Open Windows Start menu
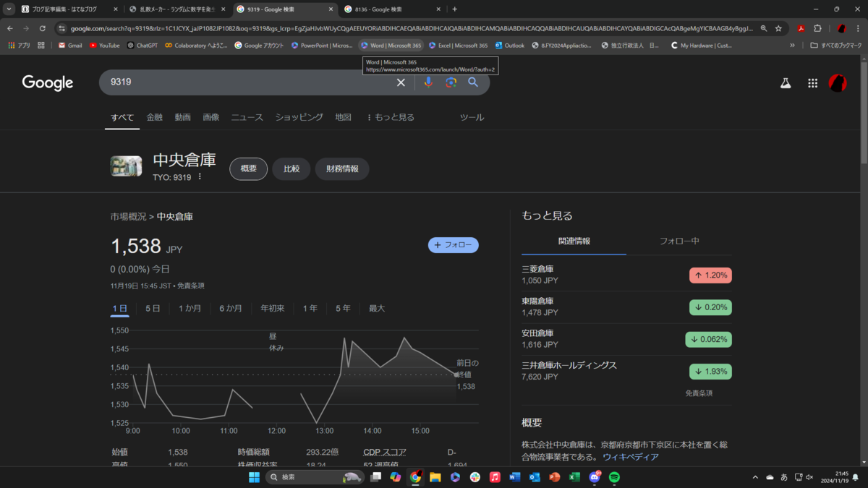 [254, 477]
